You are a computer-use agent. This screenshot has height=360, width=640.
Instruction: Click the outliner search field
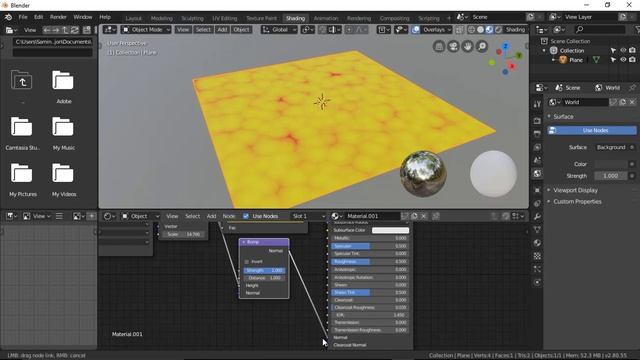pos(599,29)
